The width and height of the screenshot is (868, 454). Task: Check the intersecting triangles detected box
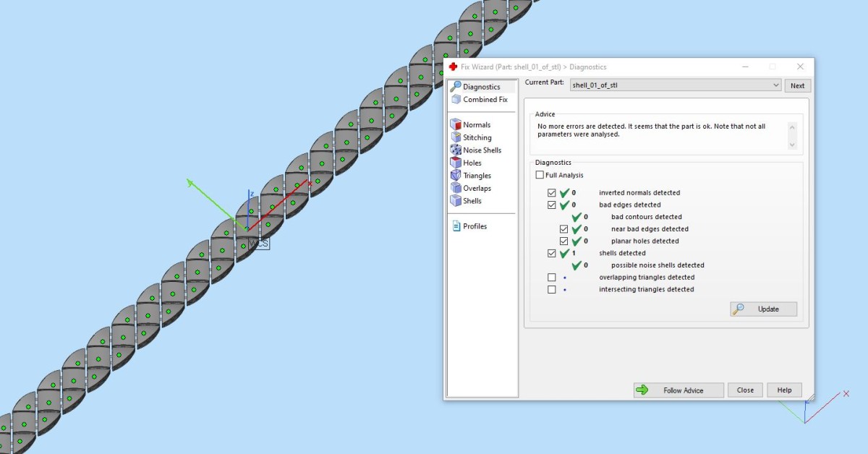point(552,290)
